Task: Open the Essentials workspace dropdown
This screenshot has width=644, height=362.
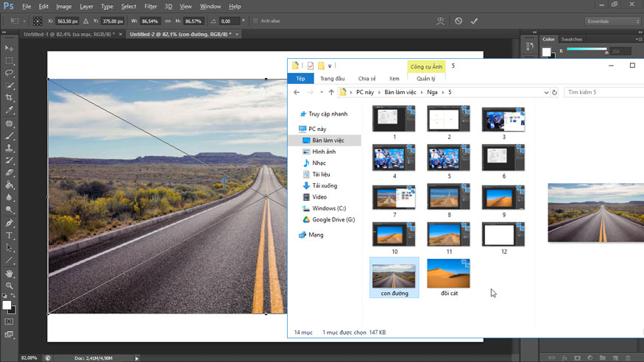Action: point(612,21)
